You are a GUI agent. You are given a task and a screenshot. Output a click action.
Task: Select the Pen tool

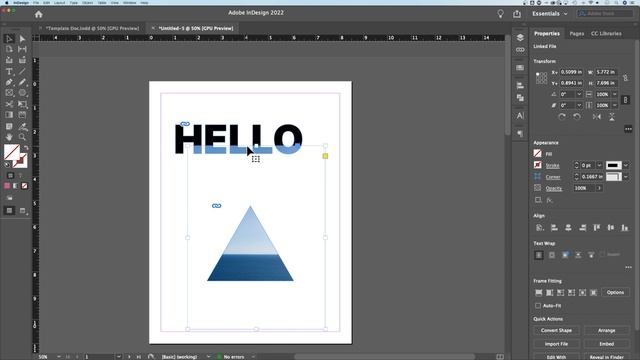click(9, 82)
